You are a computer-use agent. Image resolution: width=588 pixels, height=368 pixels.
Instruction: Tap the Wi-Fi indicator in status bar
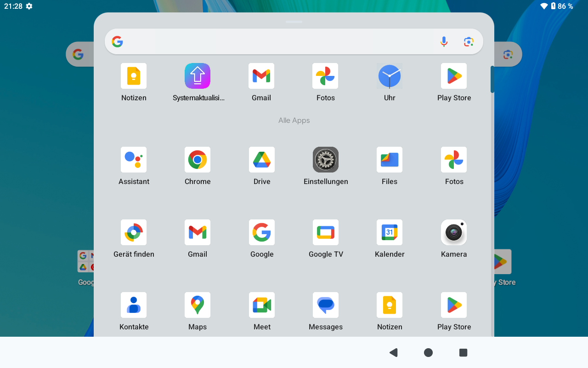coord(544,6)
